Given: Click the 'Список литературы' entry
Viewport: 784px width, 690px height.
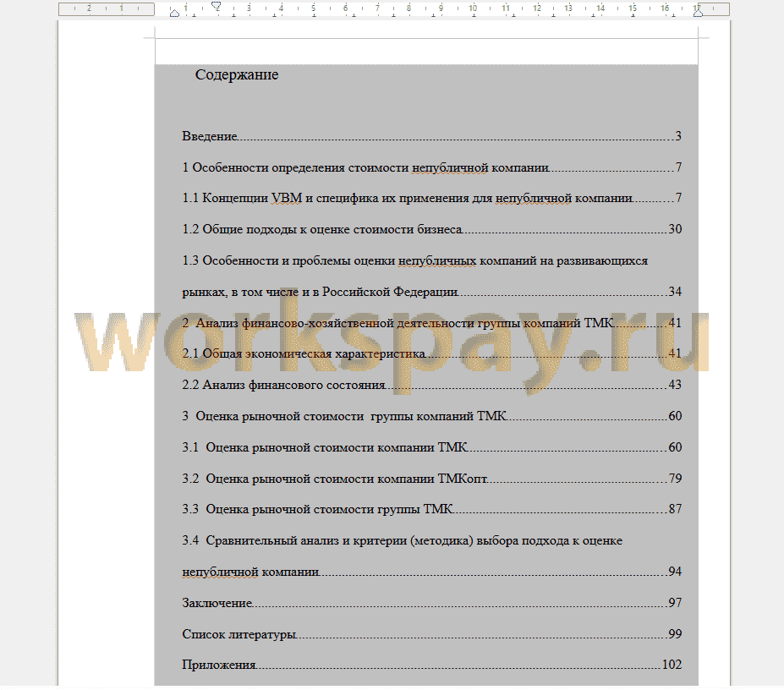Looking at the screenshot, I should (x=431, y=634).
